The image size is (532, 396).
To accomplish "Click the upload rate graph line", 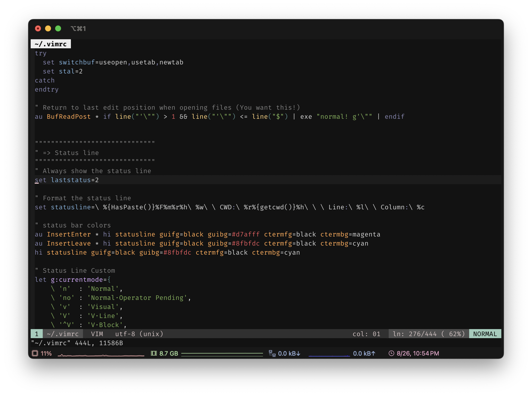I will tap(329, 356).
